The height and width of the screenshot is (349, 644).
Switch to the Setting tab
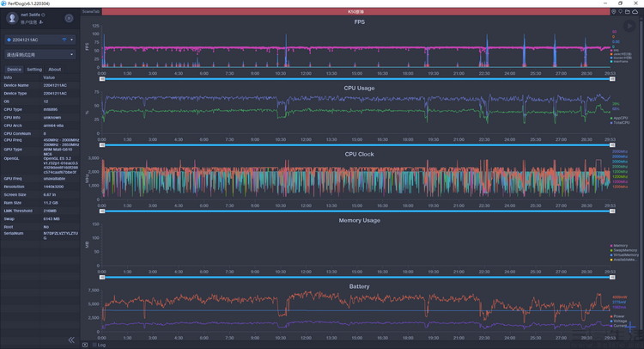point(34,70)
